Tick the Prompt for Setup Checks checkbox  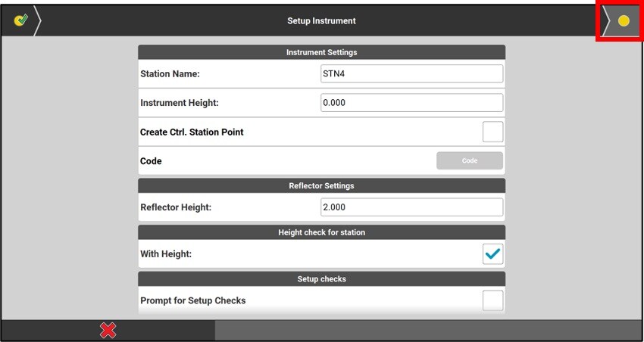coord(492,300)
